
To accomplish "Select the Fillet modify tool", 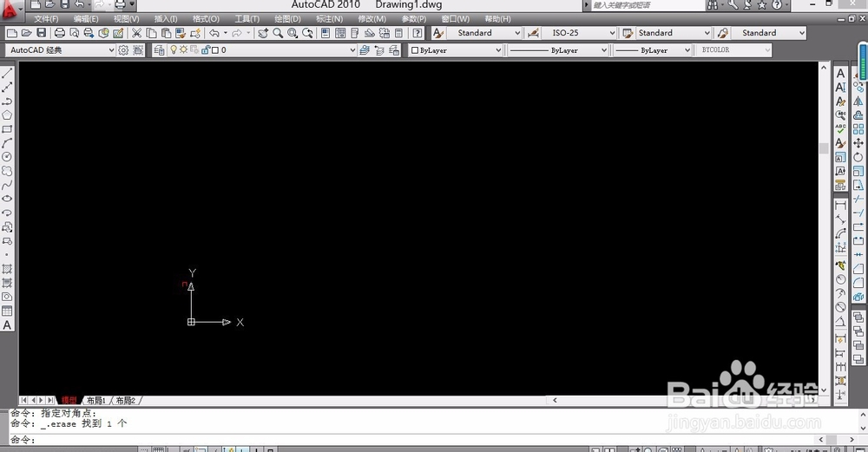I will pos(858,283).
